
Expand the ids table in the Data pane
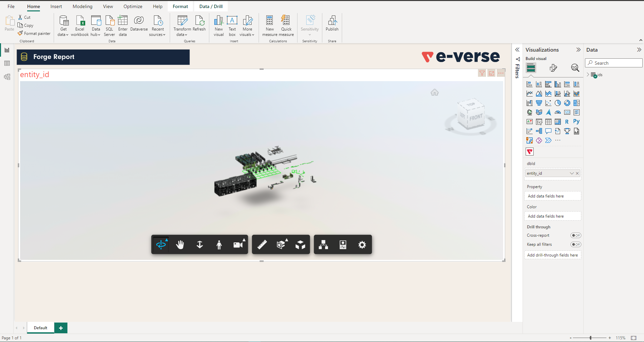click(x=588, y=74)
